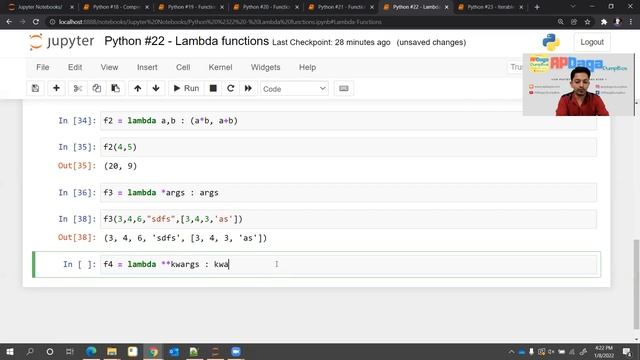Interrupt the kernel with the stop icon

tap(213, 89)
